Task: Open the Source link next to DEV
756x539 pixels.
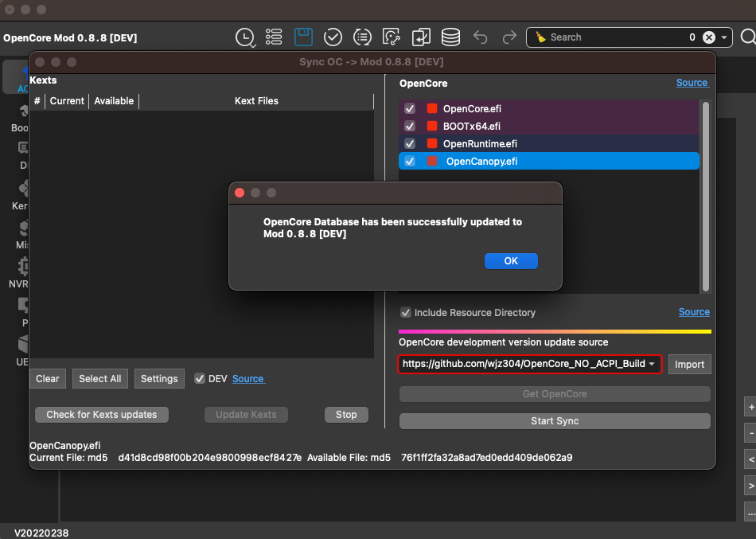Action: coord(247,379)
